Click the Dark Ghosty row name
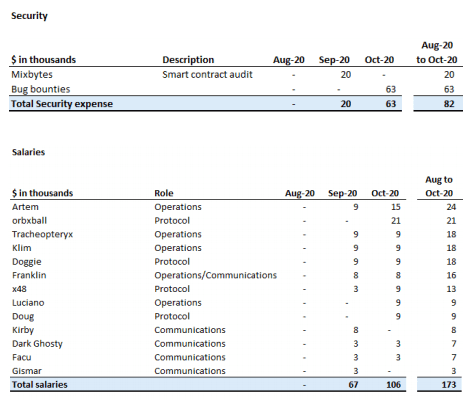 pyautogui.click(x=37, y=344)
